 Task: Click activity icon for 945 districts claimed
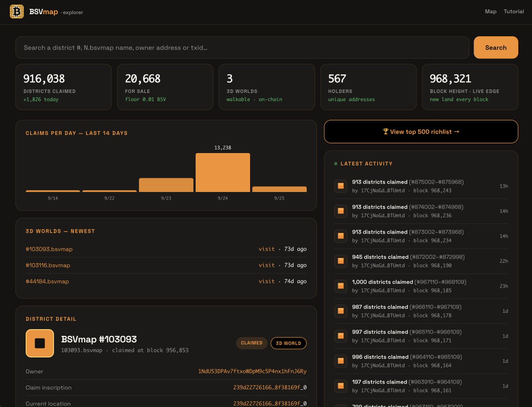(341, 261)
